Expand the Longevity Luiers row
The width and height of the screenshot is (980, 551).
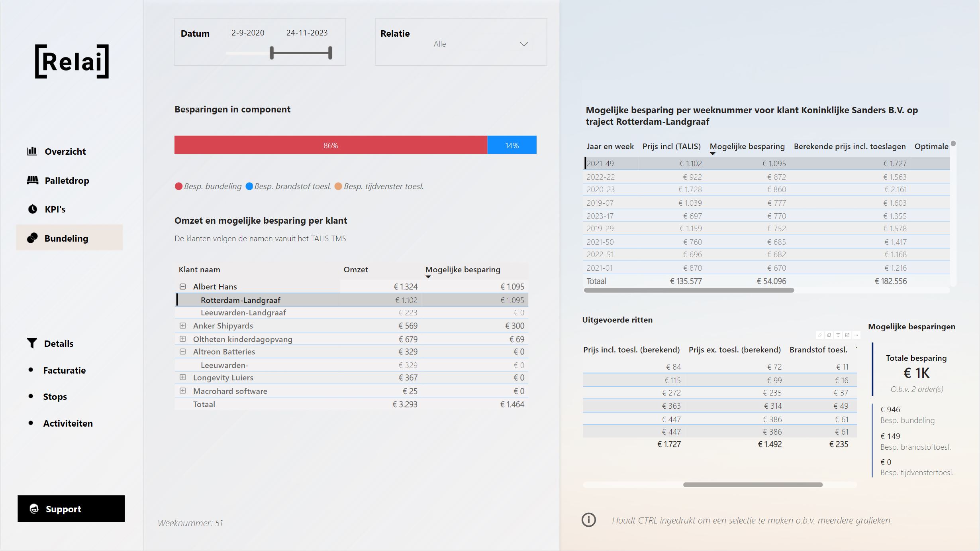point(183,378)
